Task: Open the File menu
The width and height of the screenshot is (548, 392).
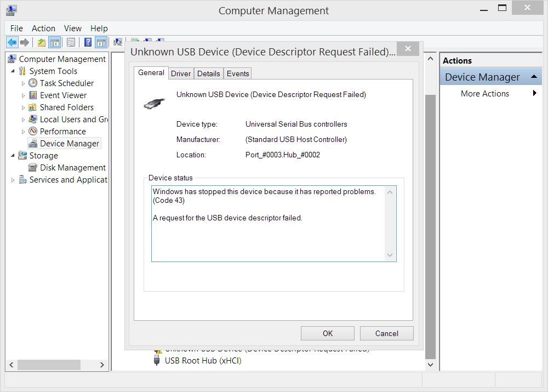Action: tap(16, 29)
